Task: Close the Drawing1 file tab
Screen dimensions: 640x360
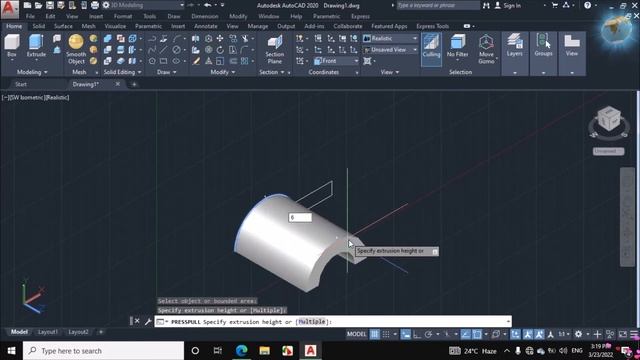Action: 118,84
